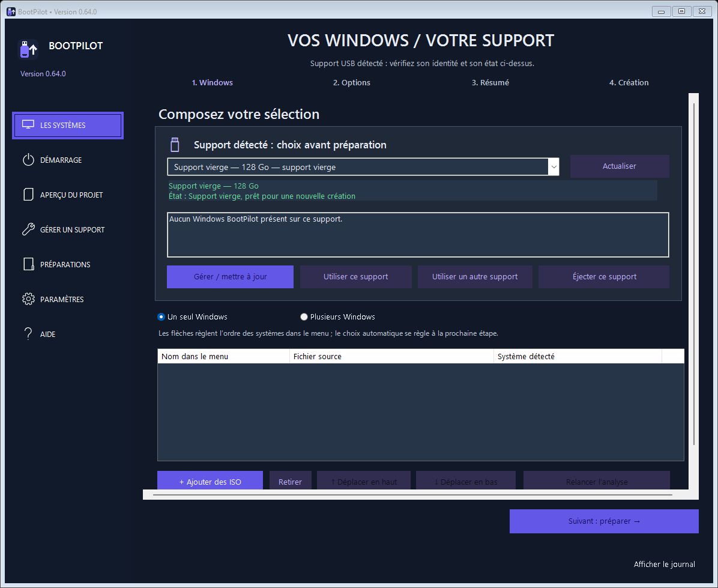Click the Actualiser button
The height and width of the screenshot is (588, 718).
pos(620,166)
